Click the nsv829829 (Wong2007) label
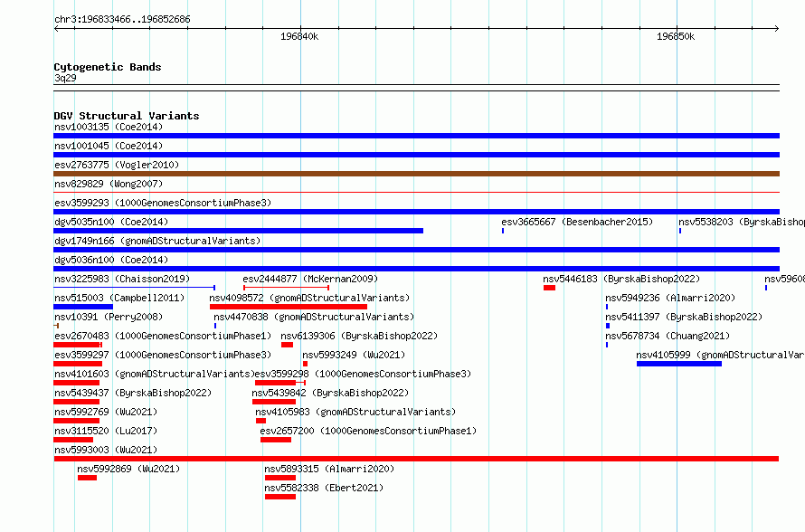Viewport: 805px width, 532px height. [x=109, y=184]
